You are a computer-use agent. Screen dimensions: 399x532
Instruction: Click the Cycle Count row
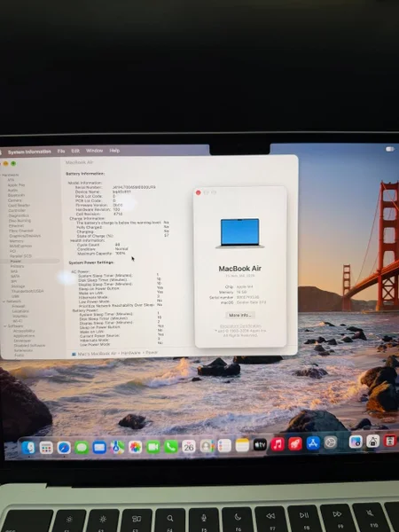click(x=99, y=245)
